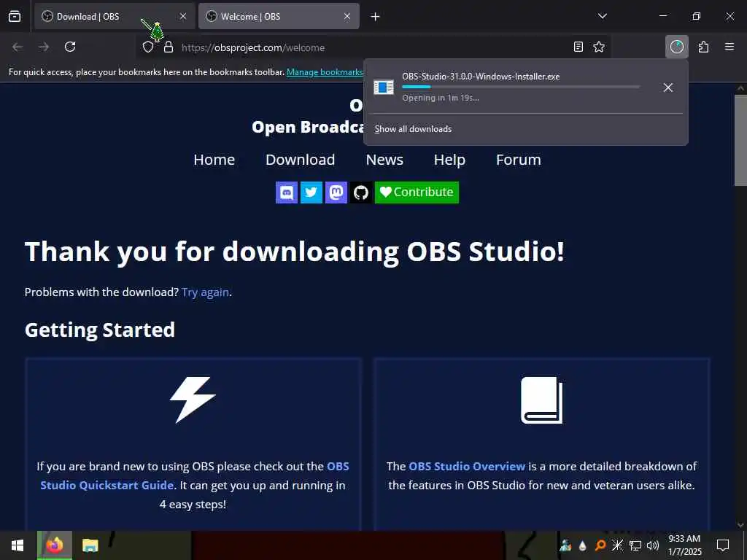Screen dimensions: 747x560
Task: Expand the list all tabs chevron
Action: 602,16
